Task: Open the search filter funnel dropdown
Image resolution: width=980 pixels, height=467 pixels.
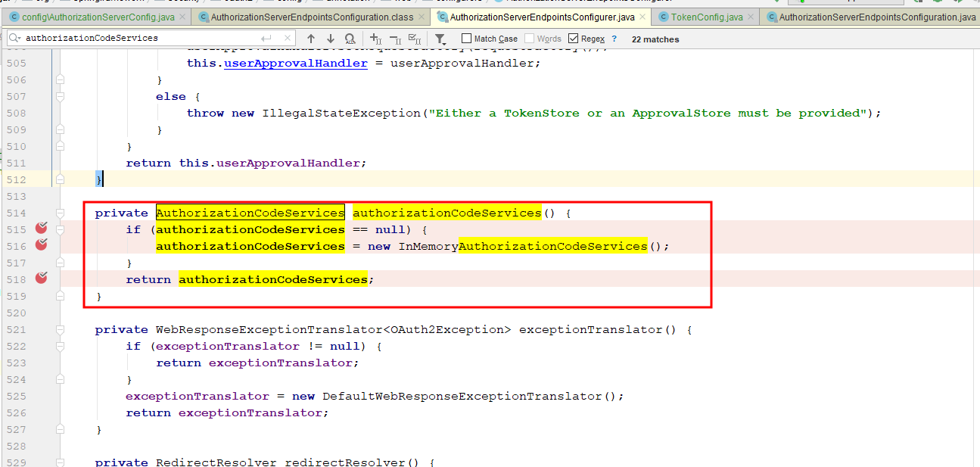Action: pyautogui.click(x=440, y=39)
